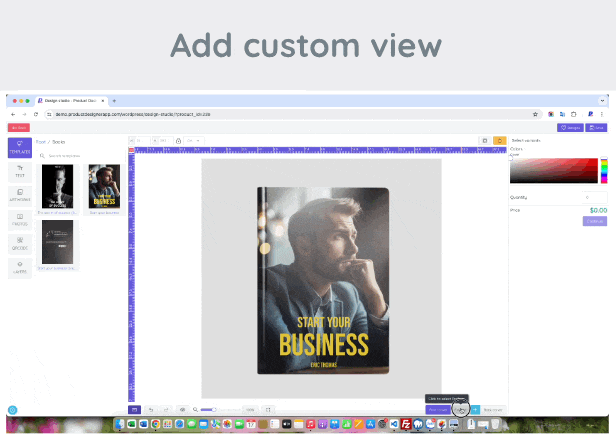Open the Templates panel in sidebar
The height and width of the screenshot is (438, 616).
pos(20,147)
